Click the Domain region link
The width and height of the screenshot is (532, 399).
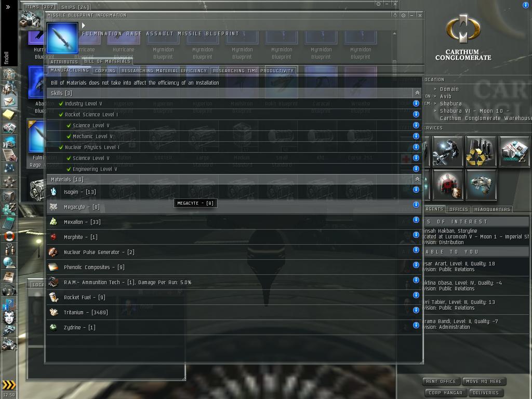449,89
